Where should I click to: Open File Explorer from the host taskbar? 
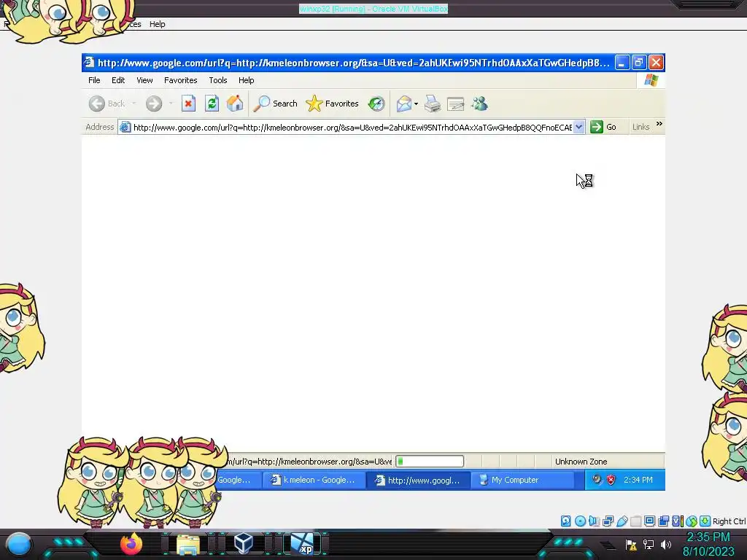[187, 545]
